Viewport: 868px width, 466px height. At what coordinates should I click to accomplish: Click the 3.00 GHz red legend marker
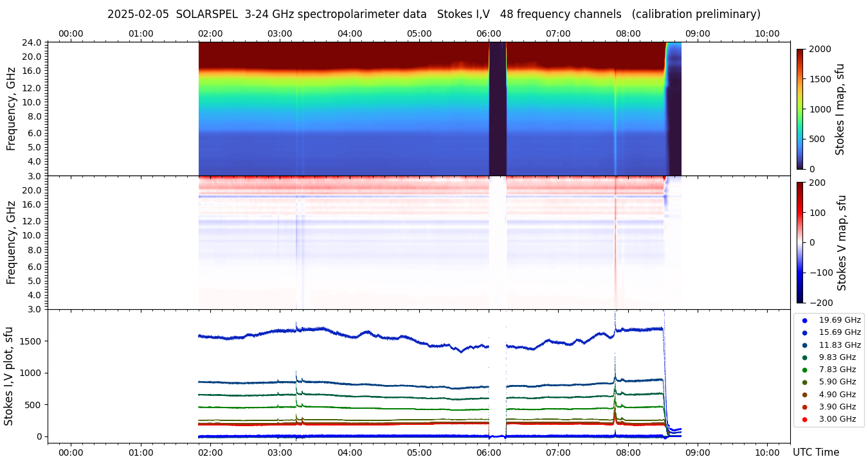[804, 419]
